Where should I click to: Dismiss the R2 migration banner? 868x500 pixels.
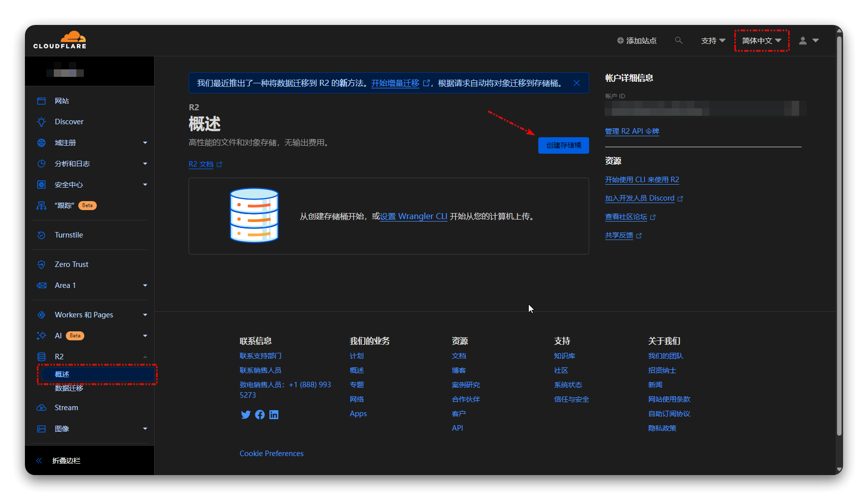(x=577, y=83)
